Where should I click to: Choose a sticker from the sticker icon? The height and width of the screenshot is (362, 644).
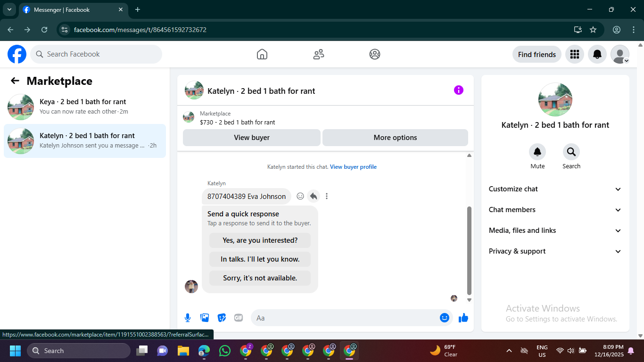(x=222, y=318)
